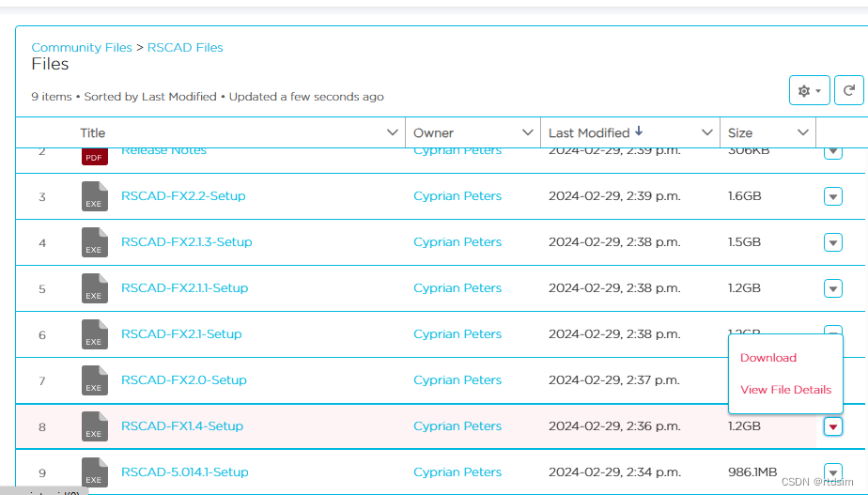The image size is (868, 495).
Task: Click the PDF icon of Release Notes
Action: (94, 157)
